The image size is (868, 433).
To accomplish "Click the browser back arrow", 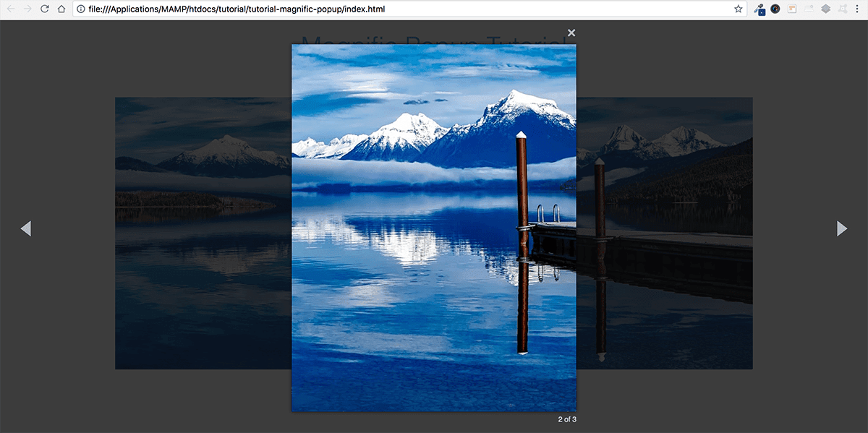I will tap(10, 9).
